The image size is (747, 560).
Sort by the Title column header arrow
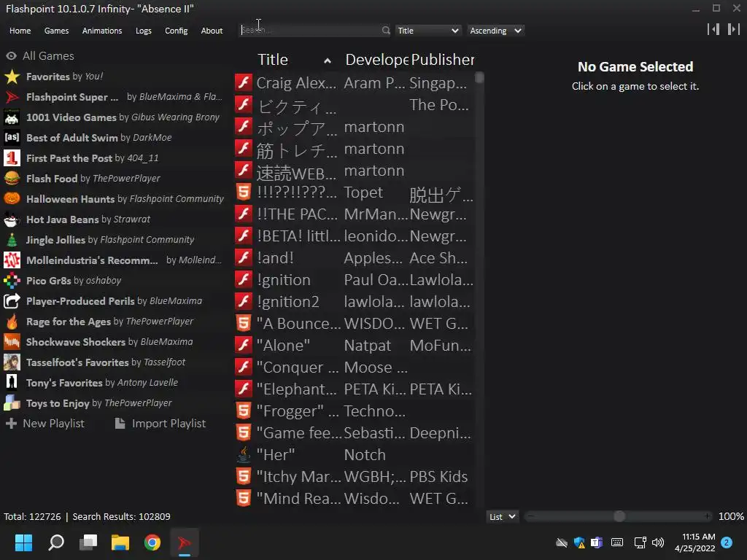click(x=328, y=61)
